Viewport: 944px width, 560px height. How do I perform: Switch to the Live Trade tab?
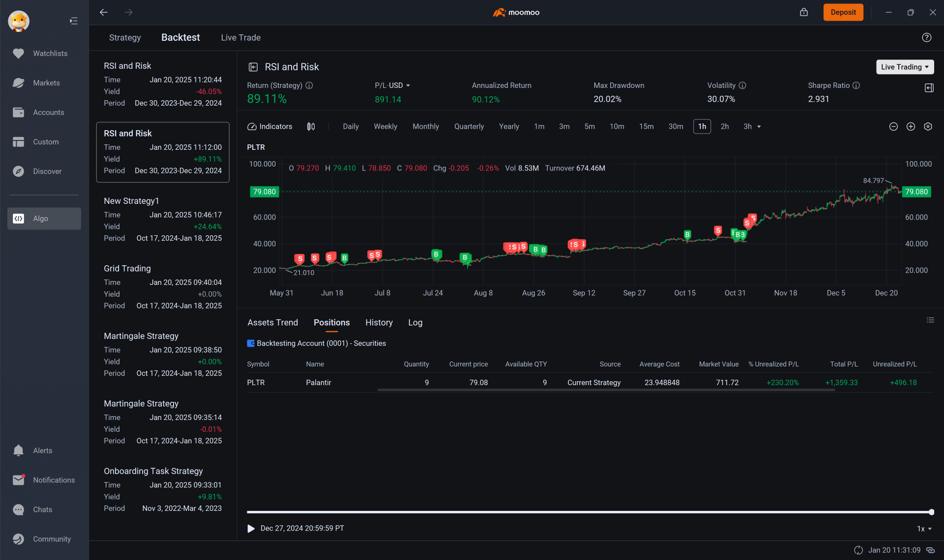tap(240, 38)
